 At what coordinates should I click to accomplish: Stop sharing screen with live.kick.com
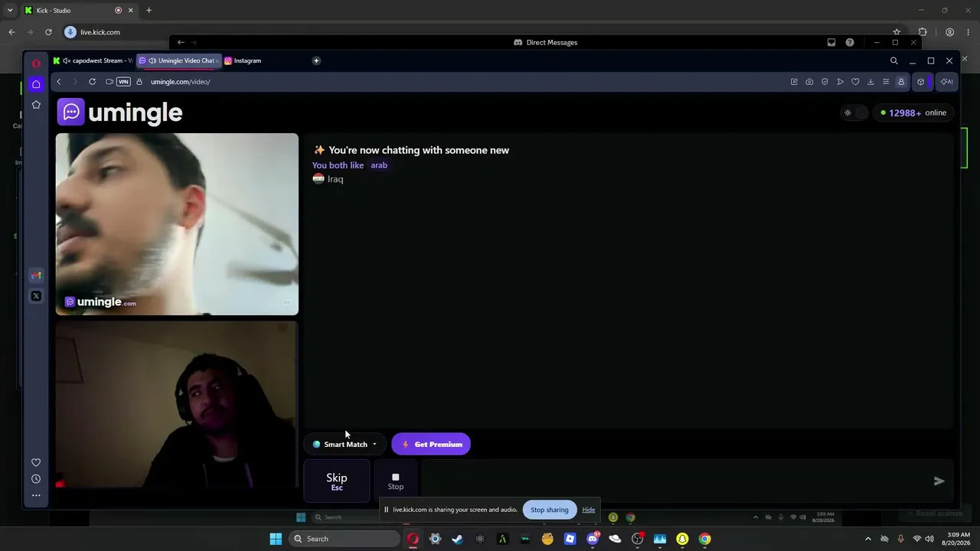(550, 510)
